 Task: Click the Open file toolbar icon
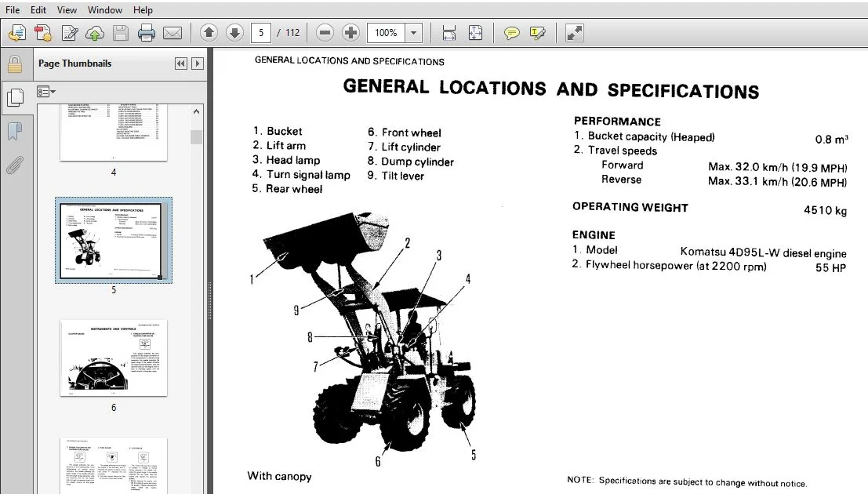[16, 33]
